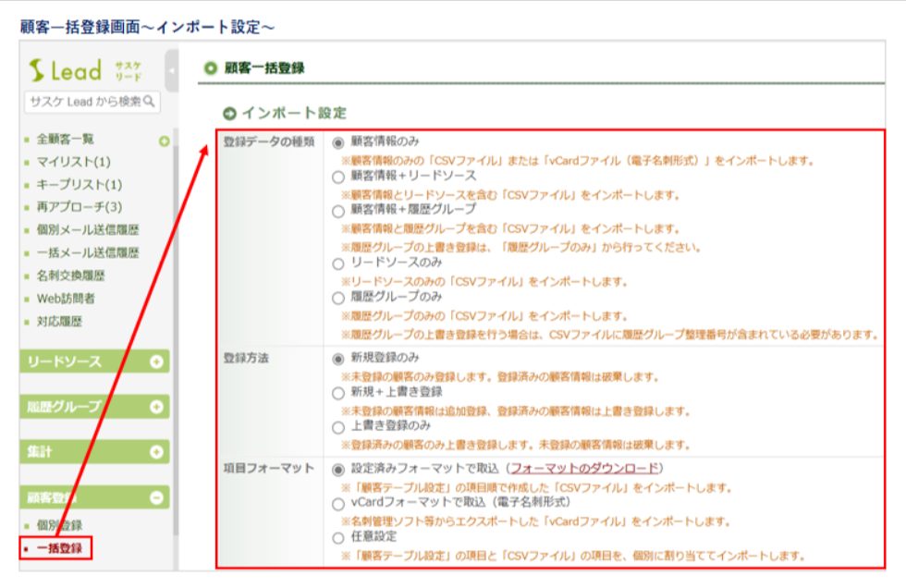This screenshot has width=906, height=588.
Task: Select 履歴グループのみ radio option
Action: pyautogui.click(x=338, y=299)
